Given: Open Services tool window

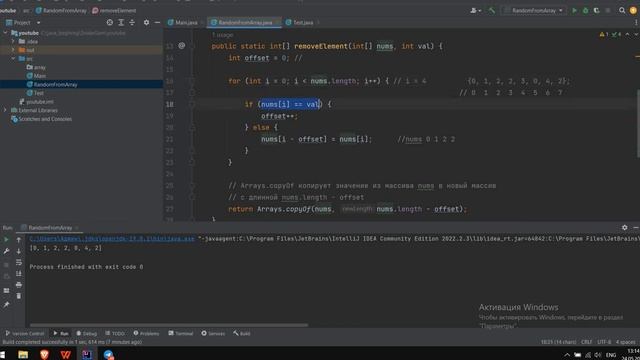Looking at the screenshot, I should tap(213, 333).
